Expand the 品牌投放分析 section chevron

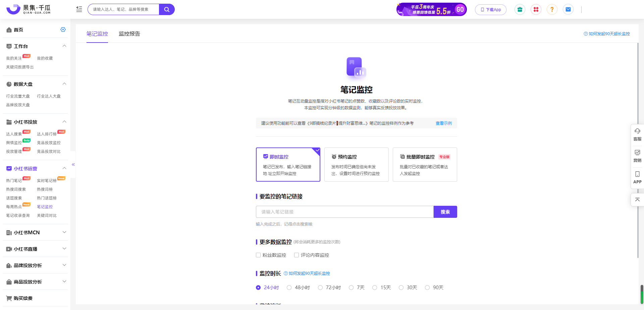click(x=64, y=265)
